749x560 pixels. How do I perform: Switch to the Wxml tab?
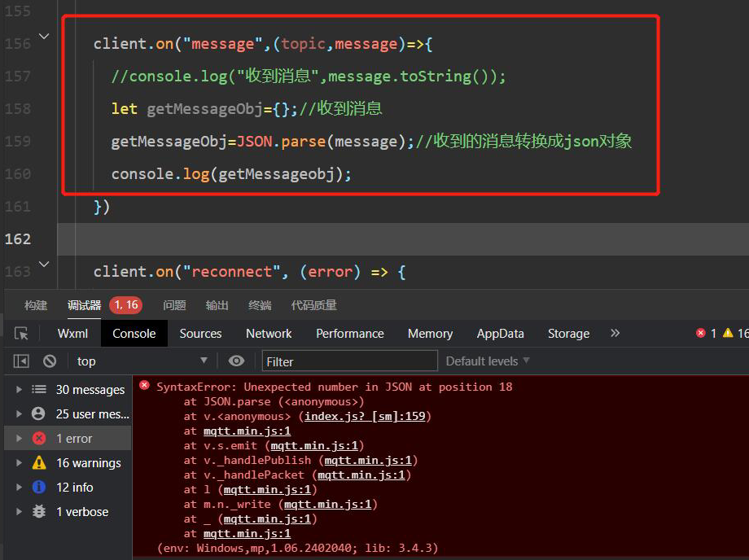coord(72,333)
